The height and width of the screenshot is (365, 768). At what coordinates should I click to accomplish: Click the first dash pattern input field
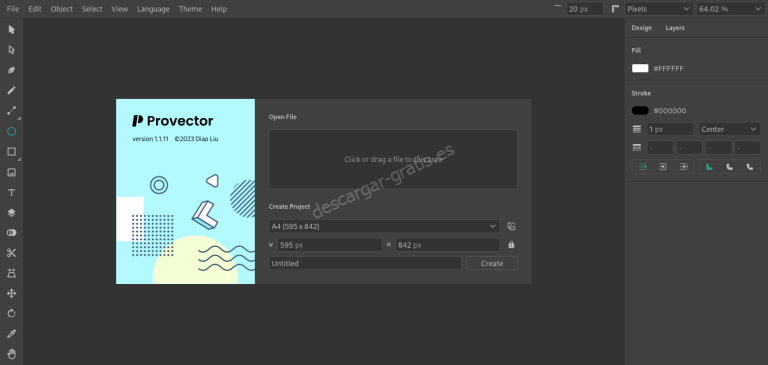[660, 147]
